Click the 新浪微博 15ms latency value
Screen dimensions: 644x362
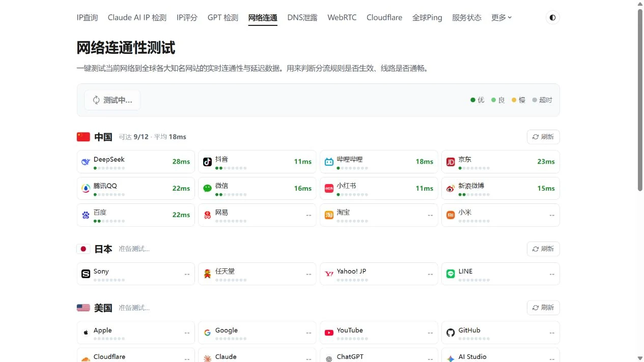point(546,188)
